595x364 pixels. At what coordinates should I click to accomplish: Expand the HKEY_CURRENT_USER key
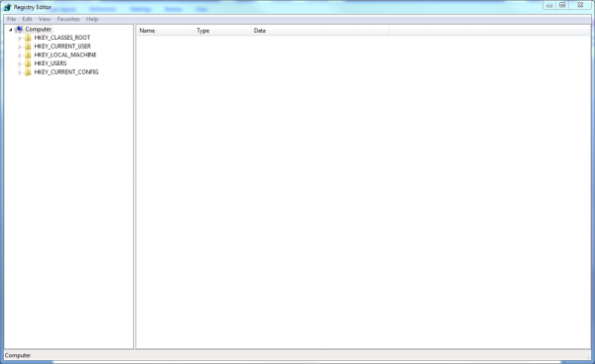(x=20, y=47)
